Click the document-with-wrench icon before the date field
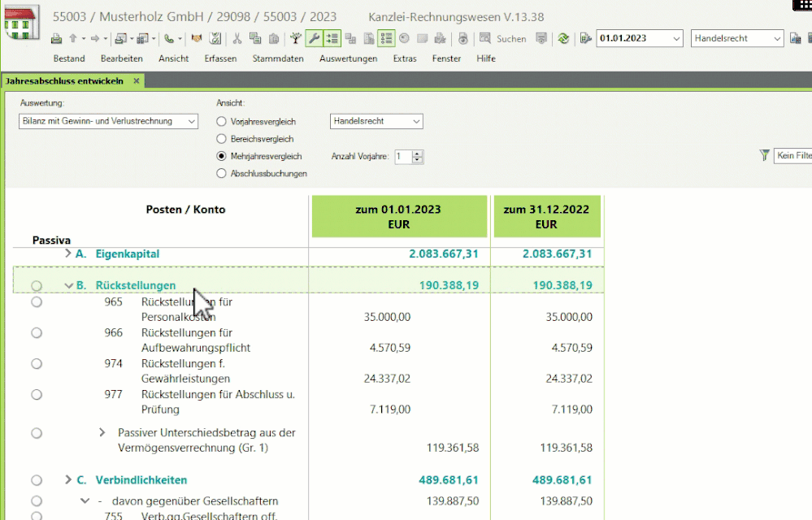812x520 pixels. tap(585, 38)
